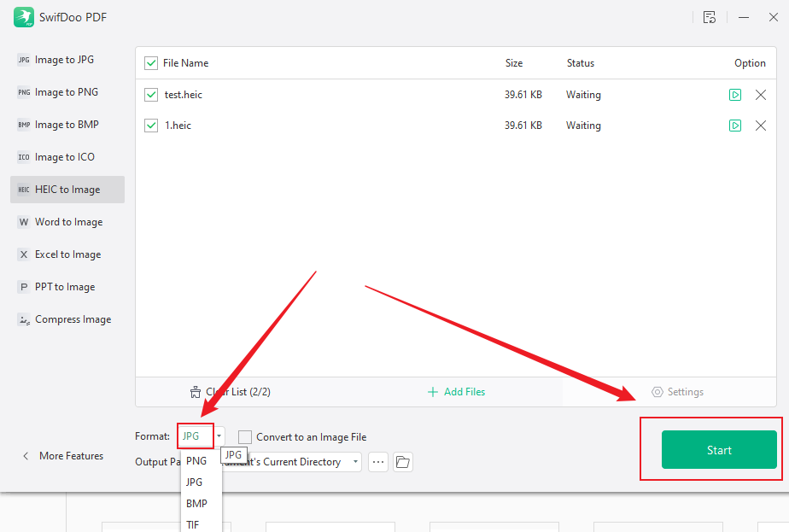Toggle the File Name select-all checkbox
Image resolution: width=789 pixels, height=532 pixels.
(x=151, y=63)
